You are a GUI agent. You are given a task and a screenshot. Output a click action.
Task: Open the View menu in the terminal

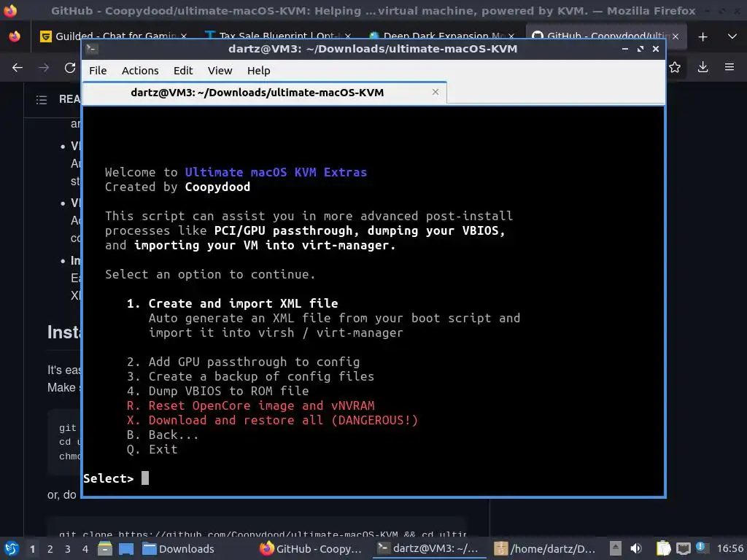click(x=220, y=71)
